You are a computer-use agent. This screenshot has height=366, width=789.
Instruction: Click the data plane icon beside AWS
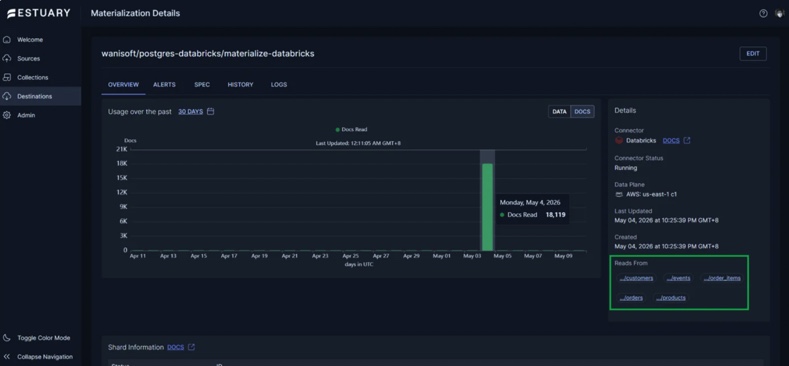[619, 194]
